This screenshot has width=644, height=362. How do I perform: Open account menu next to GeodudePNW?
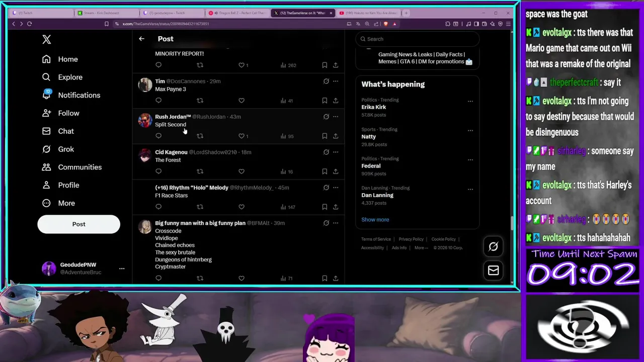click(x=122, y=268)
